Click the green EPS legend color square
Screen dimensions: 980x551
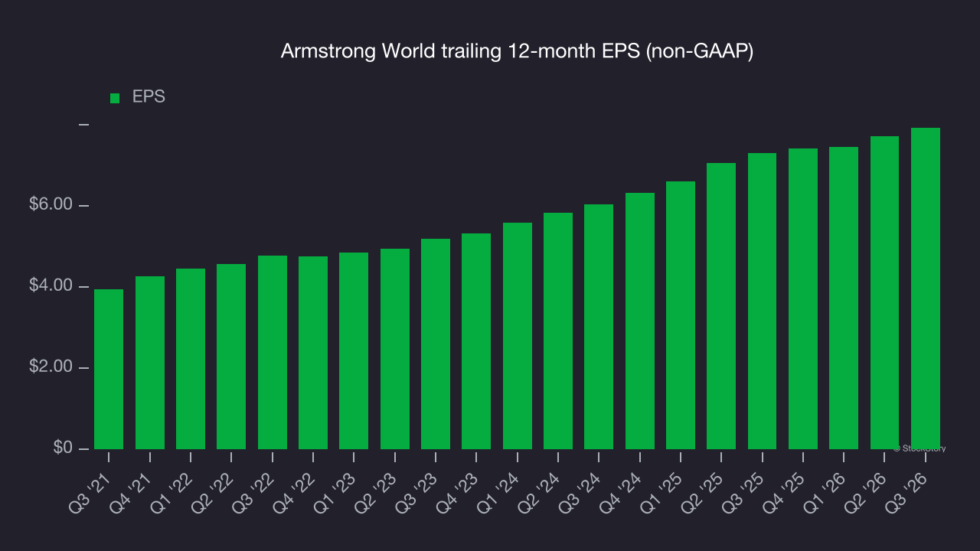tap(115, 98)
